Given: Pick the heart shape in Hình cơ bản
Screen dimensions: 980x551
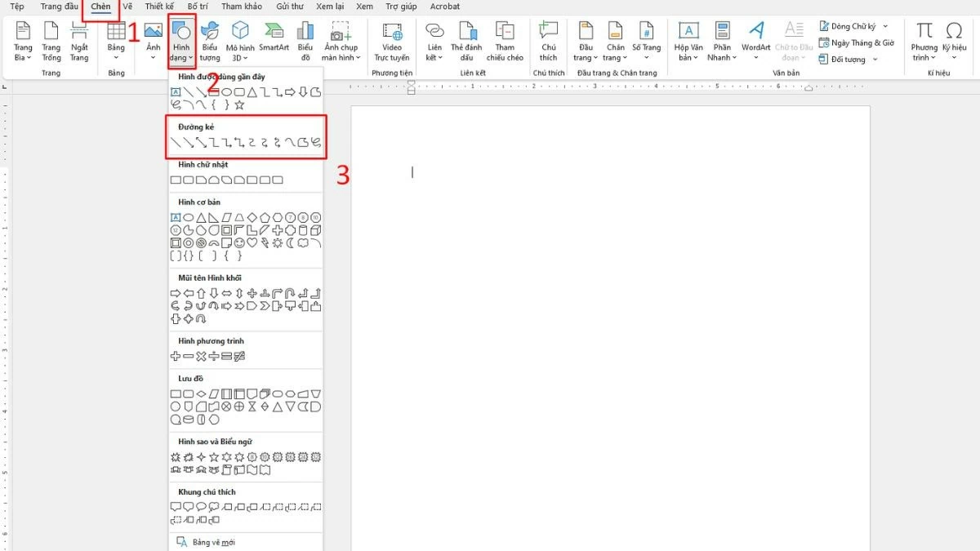Looking at the screenshot, I should pos(252,242).
